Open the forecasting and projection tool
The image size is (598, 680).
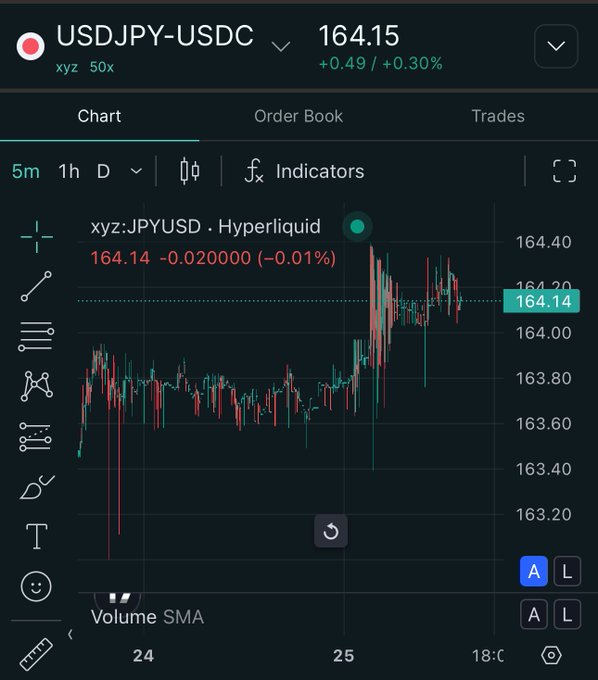click(x=36, y=437)
